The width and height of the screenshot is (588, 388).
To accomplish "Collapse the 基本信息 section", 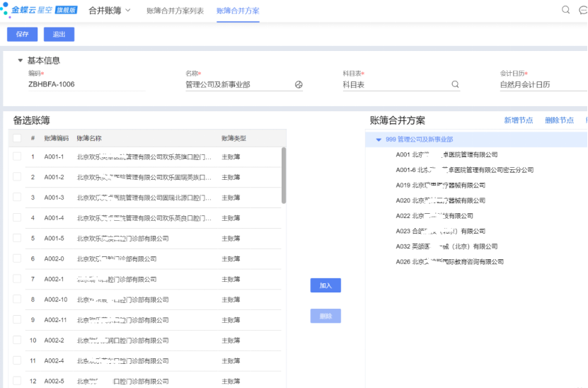I will pos(21,60).
